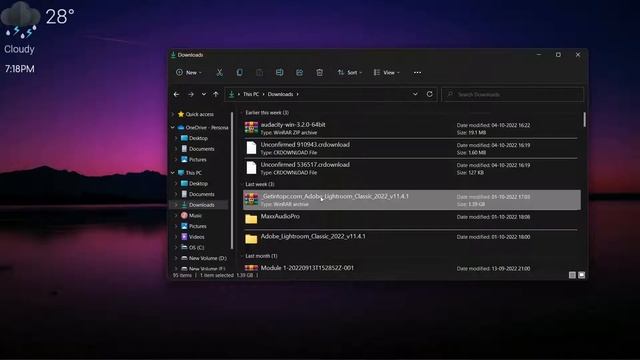Open recent locations chevron
This screenshot has height=360, width=640.
coord(204,94)
